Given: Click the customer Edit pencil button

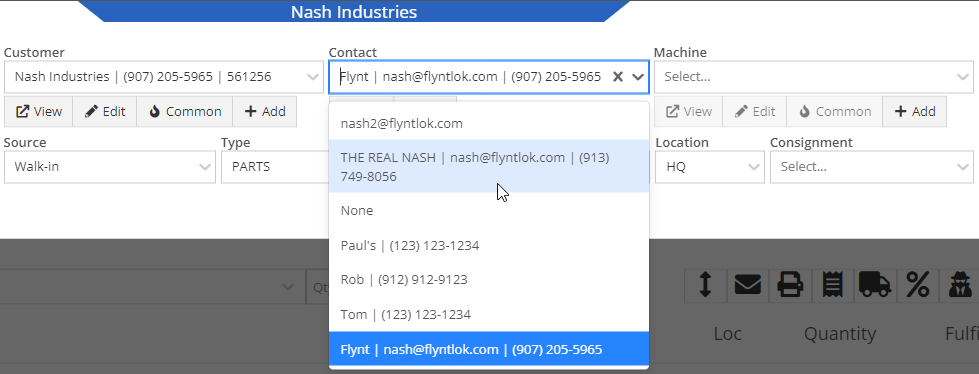Looking at the screenshot, I should click(x=105, y=112).
